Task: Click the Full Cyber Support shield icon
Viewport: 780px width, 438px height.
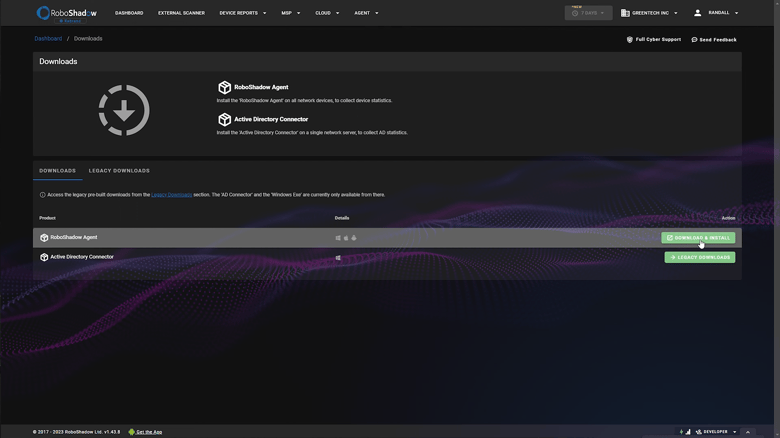Action: (x=629, y=39)
